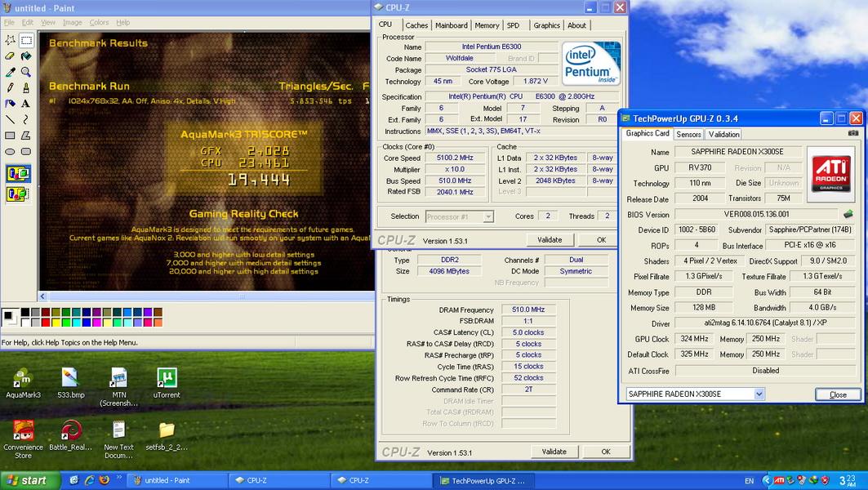Switch to the Caches tab in CPU-Z
Image resolution: width=868 pixels, height=490 pixels.
pyautogui.click(x=416, y=25)
